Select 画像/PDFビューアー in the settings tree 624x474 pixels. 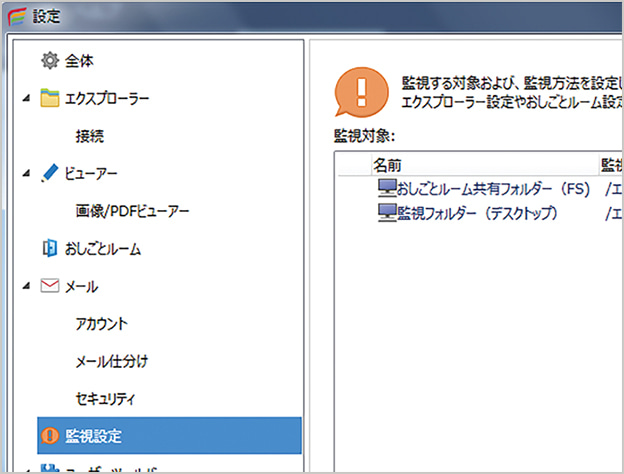[x=132, y=211]
